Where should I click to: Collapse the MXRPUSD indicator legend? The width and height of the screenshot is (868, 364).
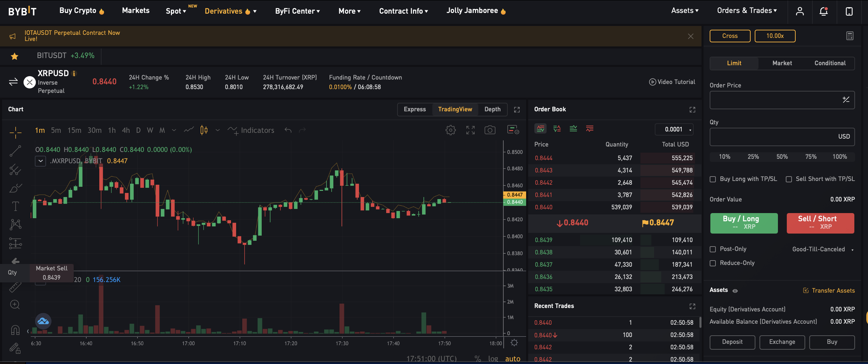tap(41, 161)
